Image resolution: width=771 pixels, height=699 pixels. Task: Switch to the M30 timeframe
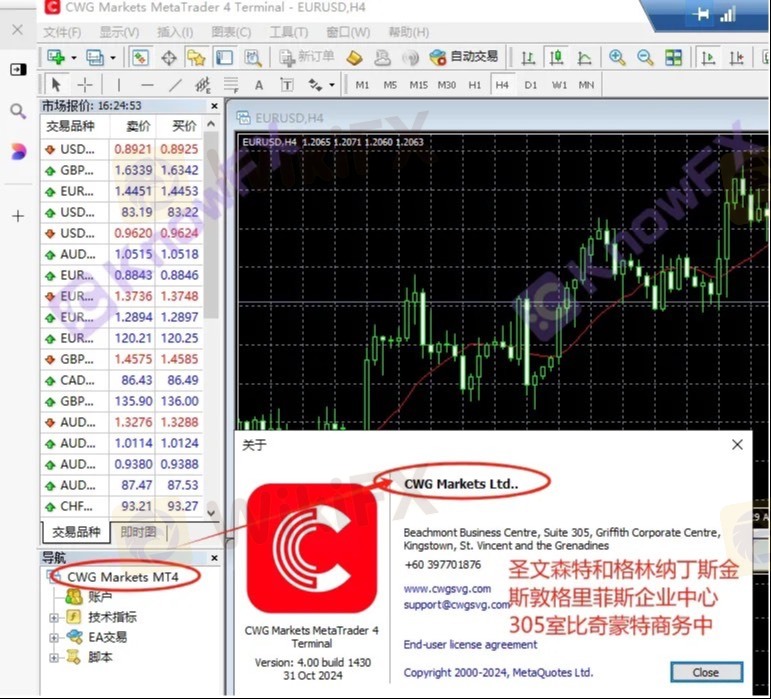pos(446,85)
